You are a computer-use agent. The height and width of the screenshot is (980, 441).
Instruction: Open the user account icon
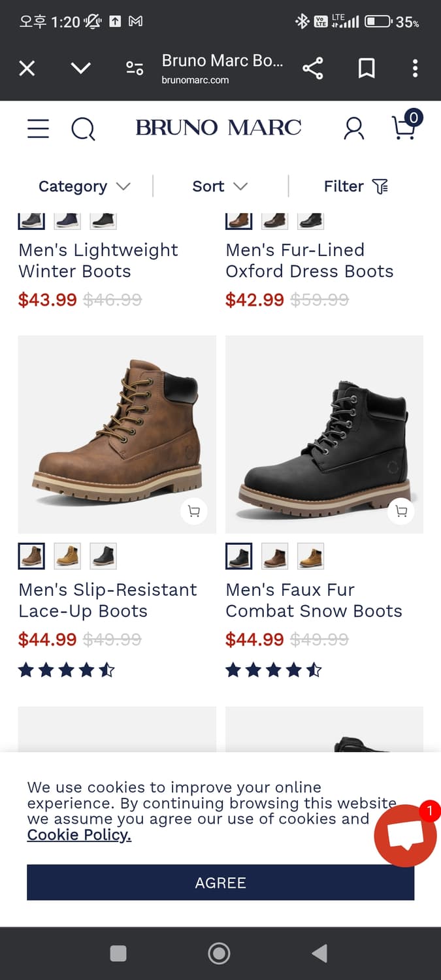pyautogui.click(x=354, y=128)
